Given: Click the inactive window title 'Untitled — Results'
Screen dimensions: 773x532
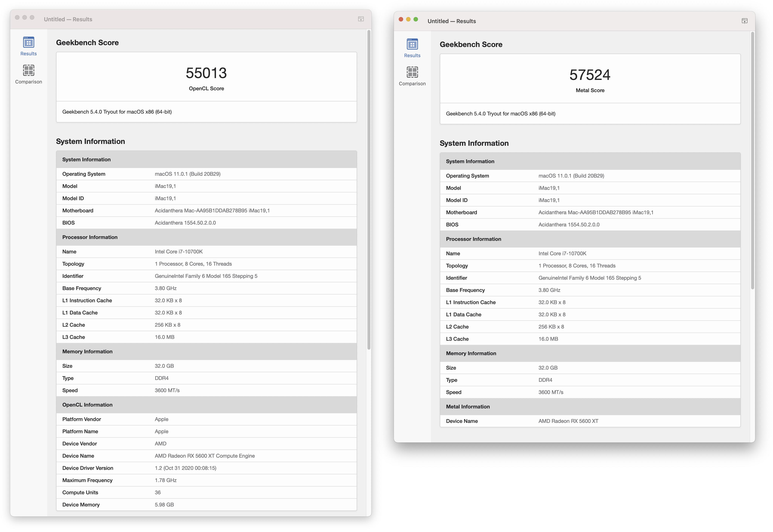Looking at the screenshot, I should tap(68, 19).
